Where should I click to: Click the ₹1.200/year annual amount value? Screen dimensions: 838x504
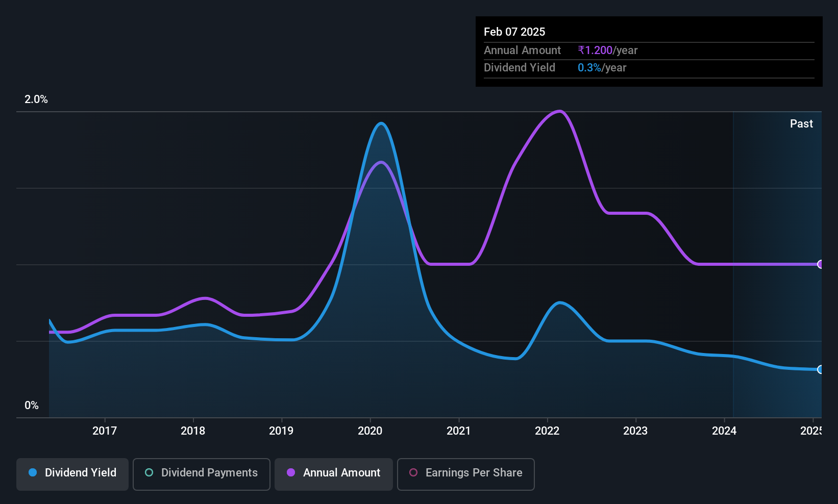pos(608,50)
